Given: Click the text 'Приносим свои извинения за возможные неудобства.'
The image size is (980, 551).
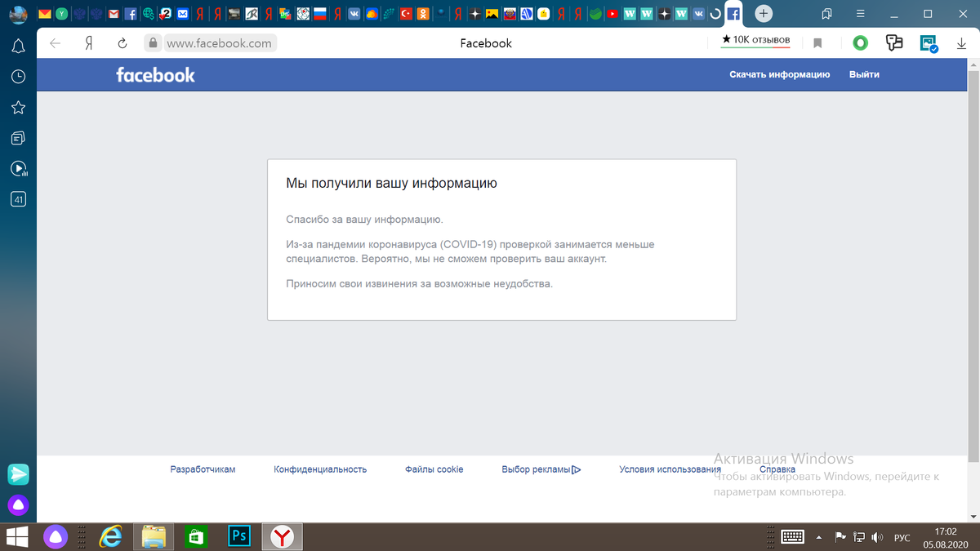Looking at the screenshot, I should (419, 284).
